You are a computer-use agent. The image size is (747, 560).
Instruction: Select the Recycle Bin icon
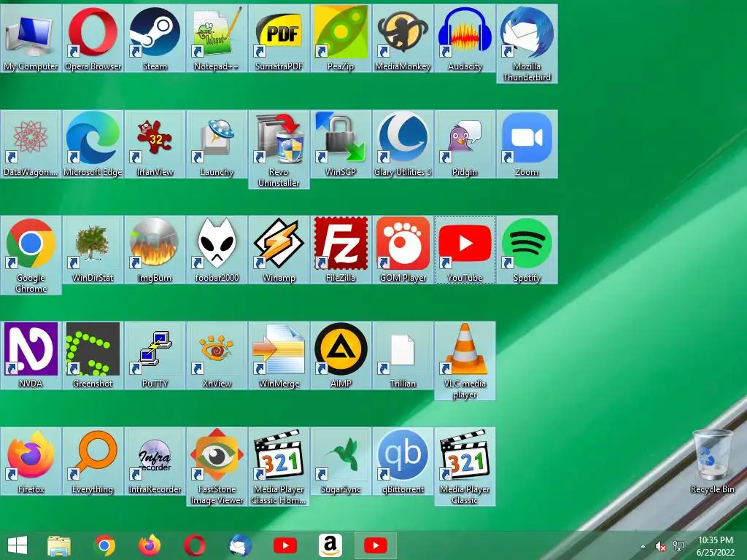[712, 461]
